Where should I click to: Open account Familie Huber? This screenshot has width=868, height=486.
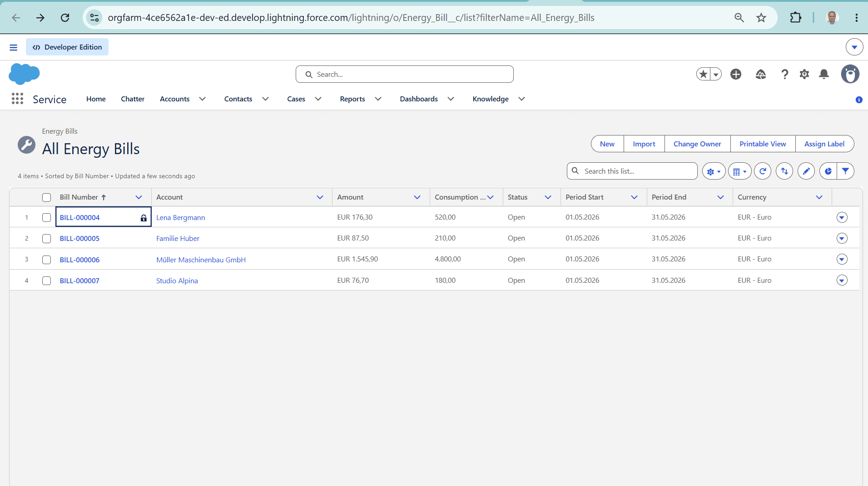[178, 239]
